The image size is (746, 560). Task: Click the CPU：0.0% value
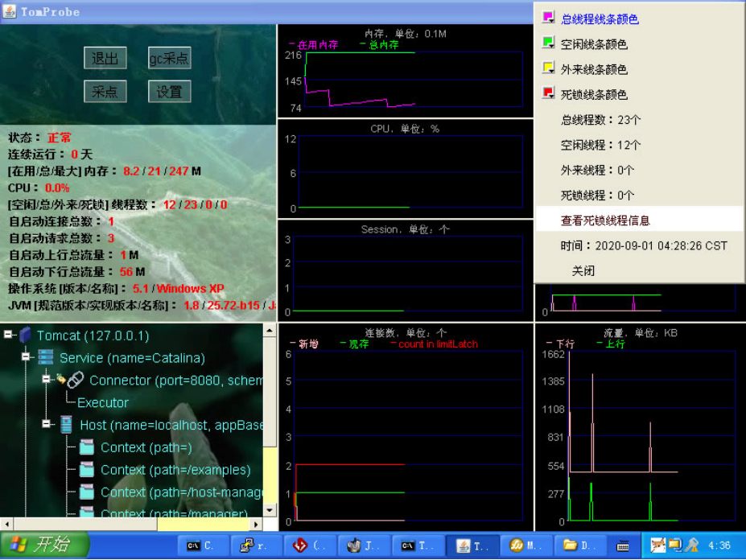click(x=57, y=188)
